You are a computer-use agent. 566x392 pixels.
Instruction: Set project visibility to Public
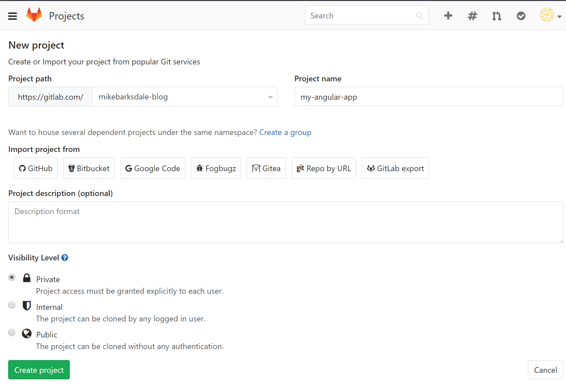click(12, 333)
